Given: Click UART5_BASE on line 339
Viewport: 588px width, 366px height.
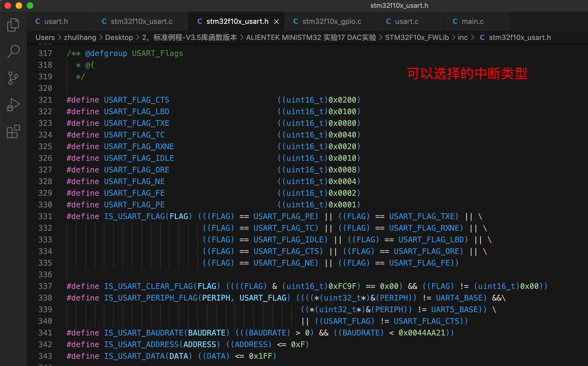Looking at the screenshot, I should 455,309.
